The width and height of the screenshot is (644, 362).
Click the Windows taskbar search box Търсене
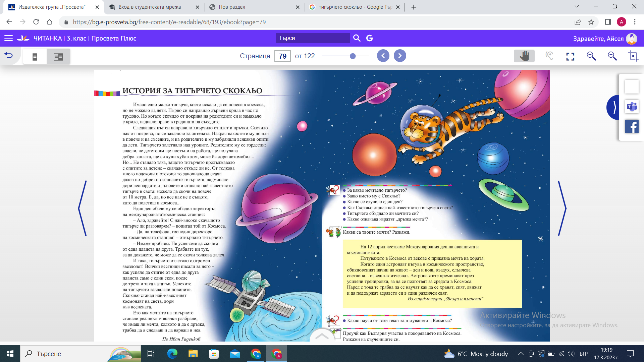(x=80, y=354)
